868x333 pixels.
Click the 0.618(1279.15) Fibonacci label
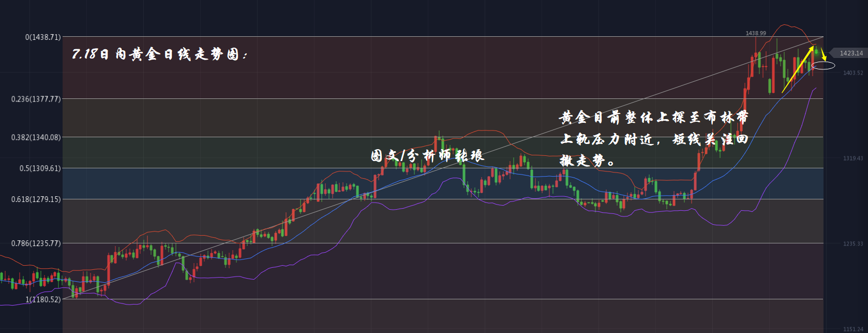36,199
